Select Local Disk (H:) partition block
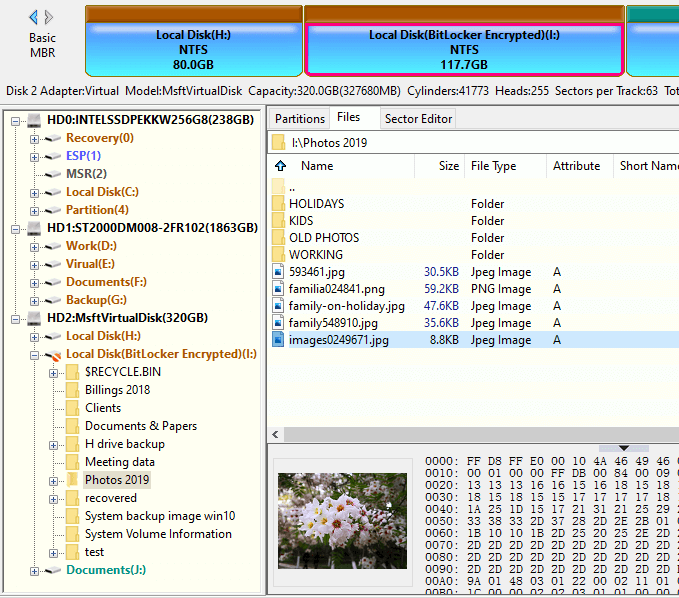The width and height of the screenshot is (679, 598). (193, 49)
